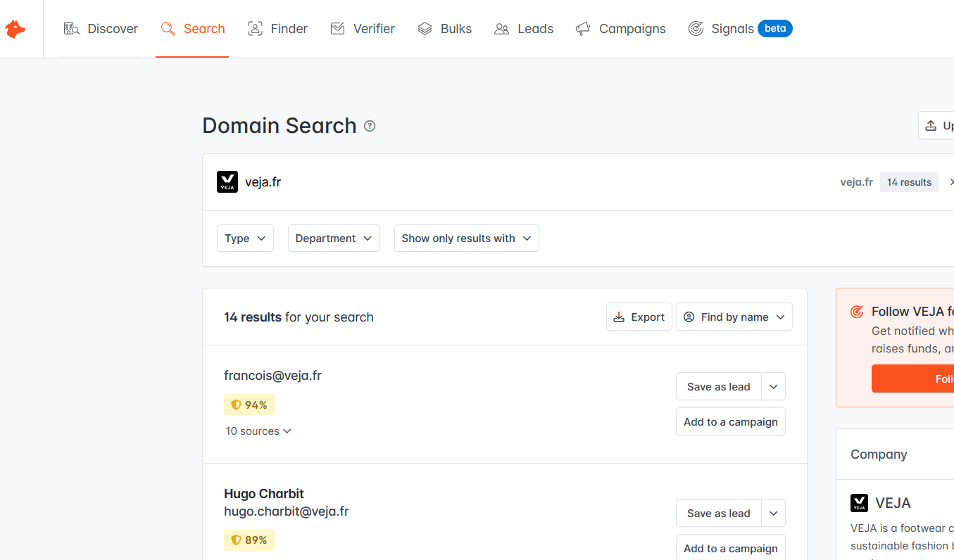Click the orange Follow button
This screenshot has width=954, height=560.
tap(912, 378)
